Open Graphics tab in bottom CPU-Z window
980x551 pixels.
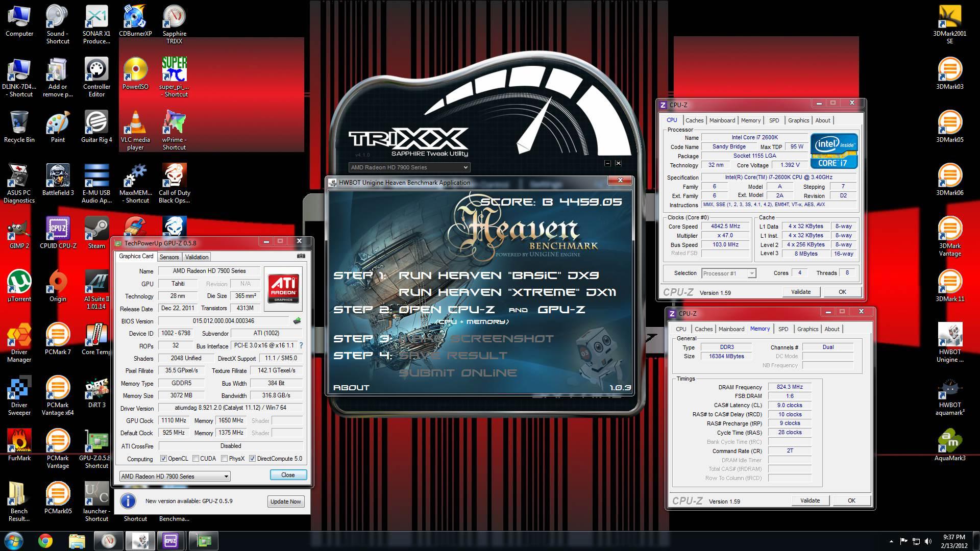[807, 329]
